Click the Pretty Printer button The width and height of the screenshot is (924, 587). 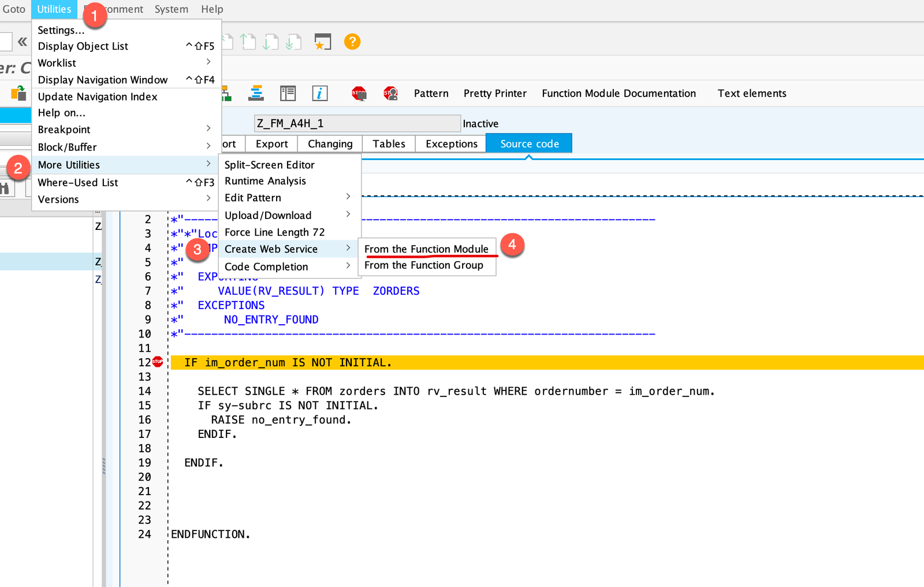pos(494,93)
